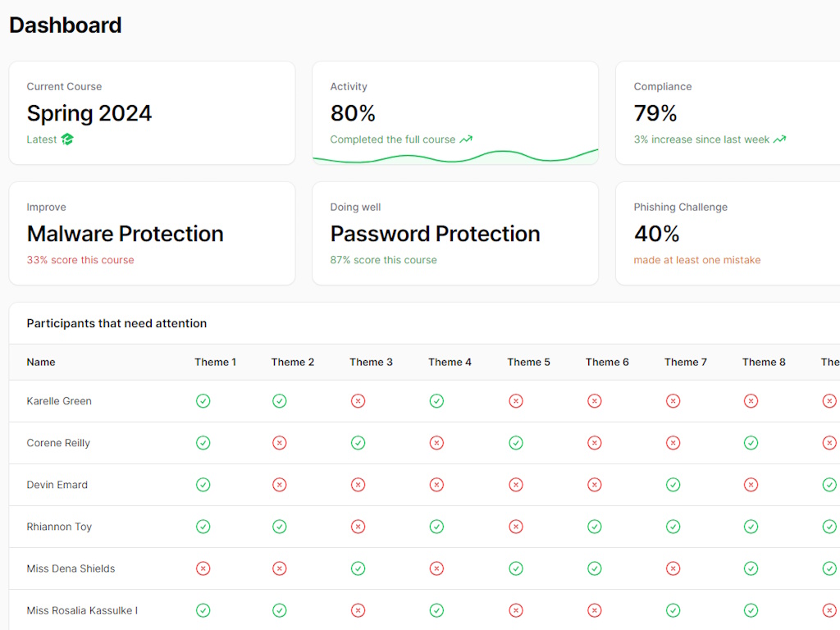The height and width of the screenshot is (630, 840).
Task: Click the Name column header
Action: [x=41, y=362]
